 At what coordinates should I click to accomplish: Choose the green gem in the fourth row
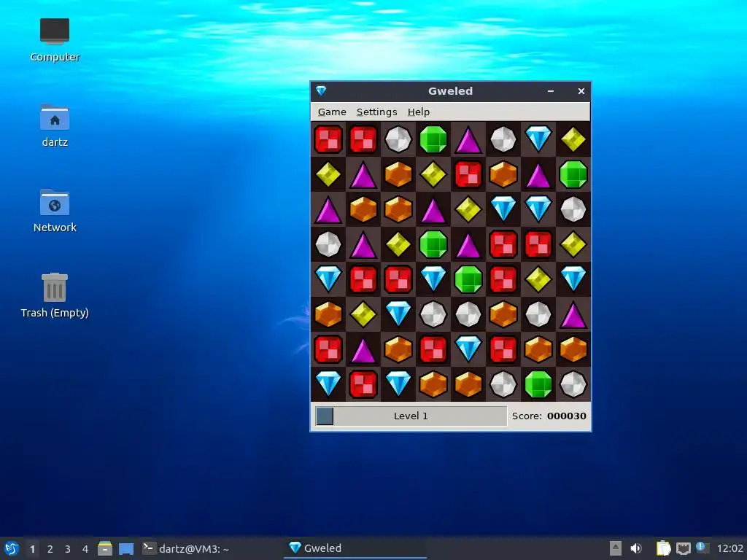click(x=433, y=244)
